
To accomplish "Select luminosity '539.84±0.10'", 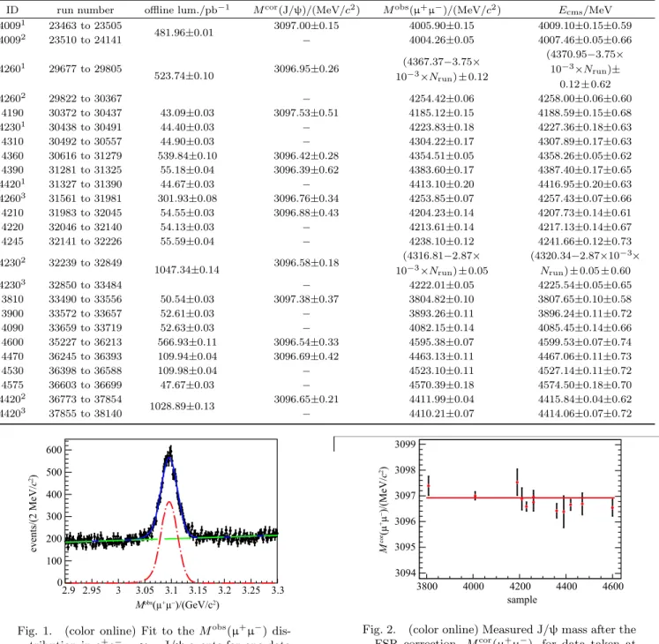I will 187,155.
